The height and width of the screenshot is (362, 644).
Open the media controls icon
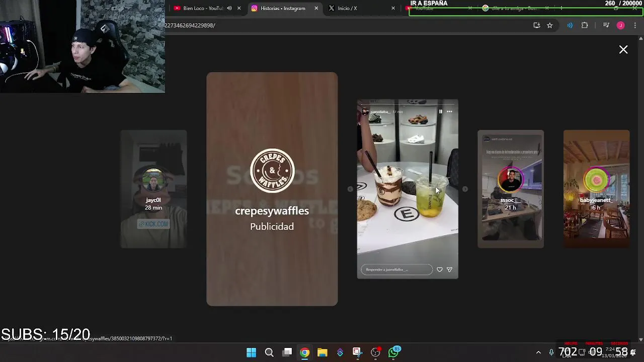click(606, 25)
